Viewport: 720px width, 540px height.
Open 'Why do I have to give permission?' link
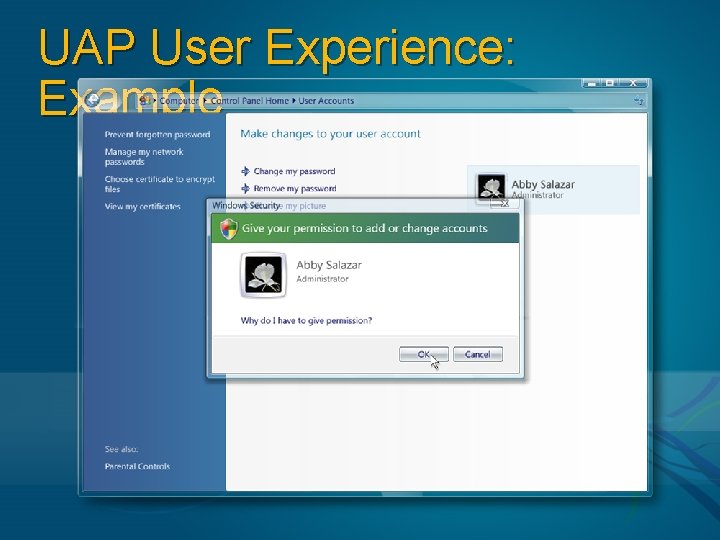click(306, 321)
